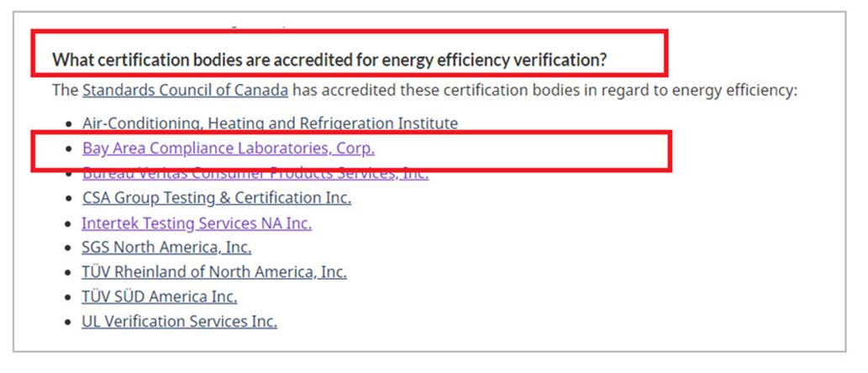Click the bullet before TÜV Rheinland

click(69, 273)
